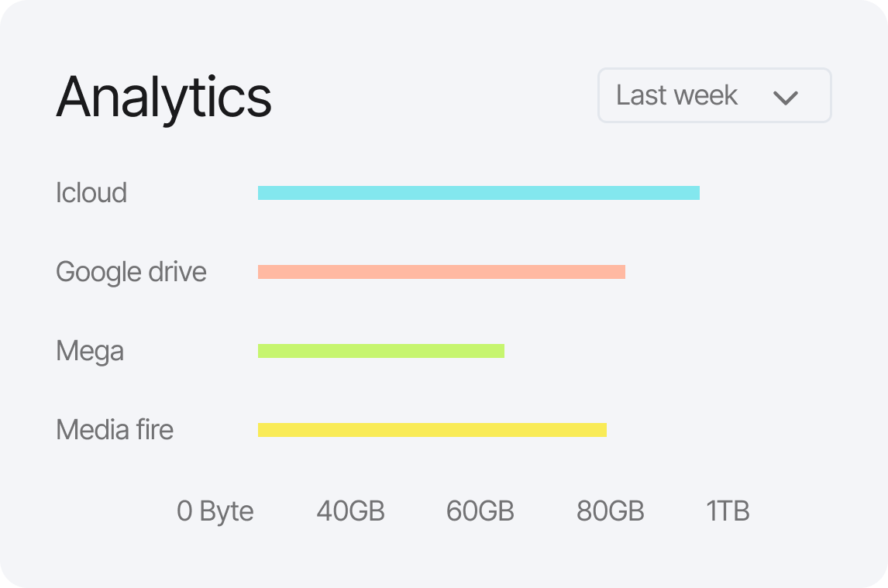Viewport: 888px width, 588px height.
Task: Click the Google drive bar
Action: (x=440, y=271)
